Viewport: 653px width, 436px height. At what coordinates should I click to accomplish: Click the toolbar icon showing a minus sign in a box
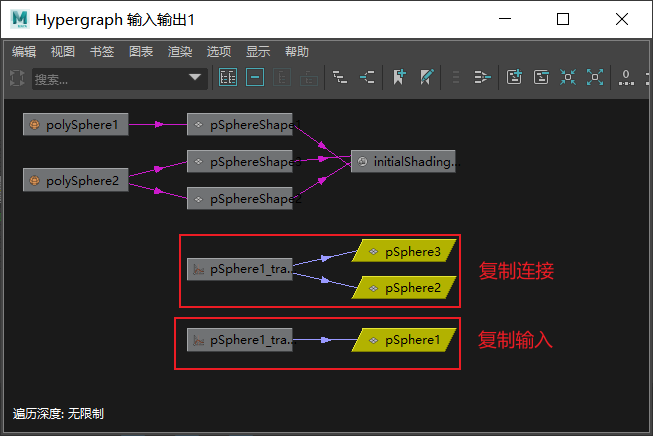coord(255,77)
